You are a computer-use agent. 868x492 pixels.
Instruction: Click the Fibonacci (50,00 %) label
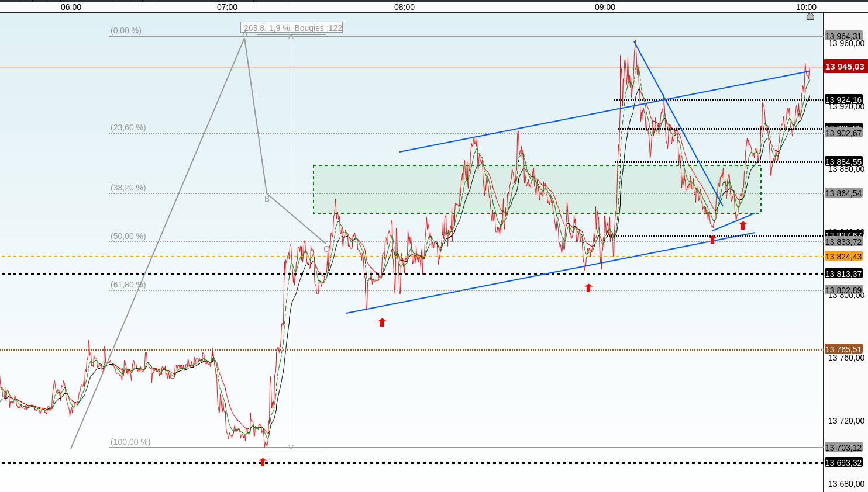click(x=128, y=236)
